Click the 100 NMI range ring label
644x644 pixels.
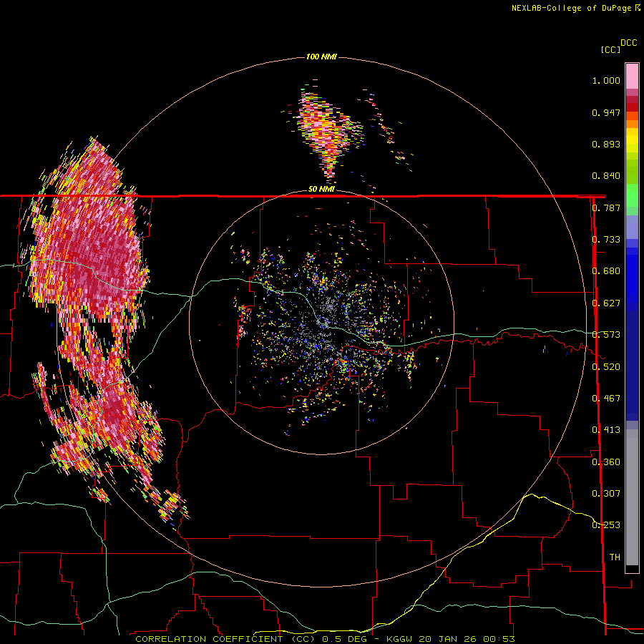tap(321, 57)
